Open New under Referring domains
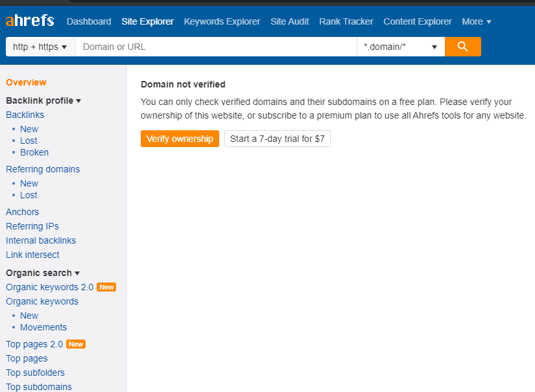The image size is (535, 392). click(29, 183)
